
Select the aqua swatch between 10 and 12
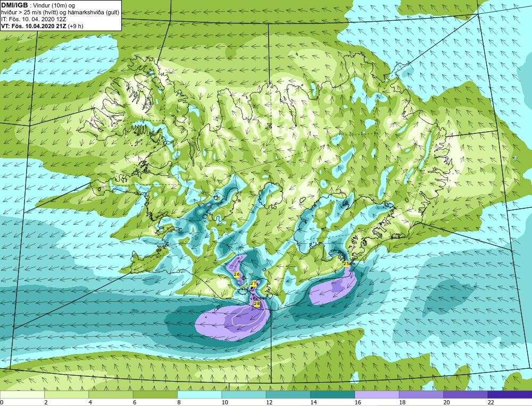[244, 395]
